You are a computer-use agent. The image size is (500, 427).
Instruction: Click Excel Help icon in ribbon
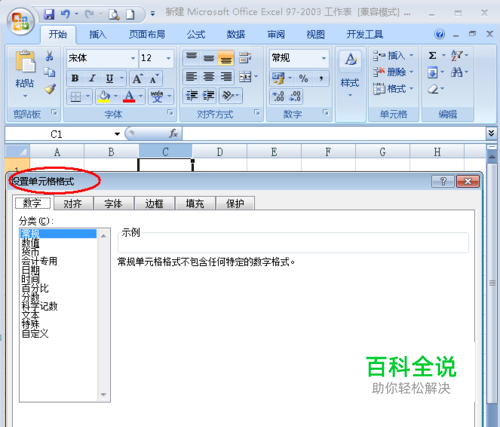440,34
